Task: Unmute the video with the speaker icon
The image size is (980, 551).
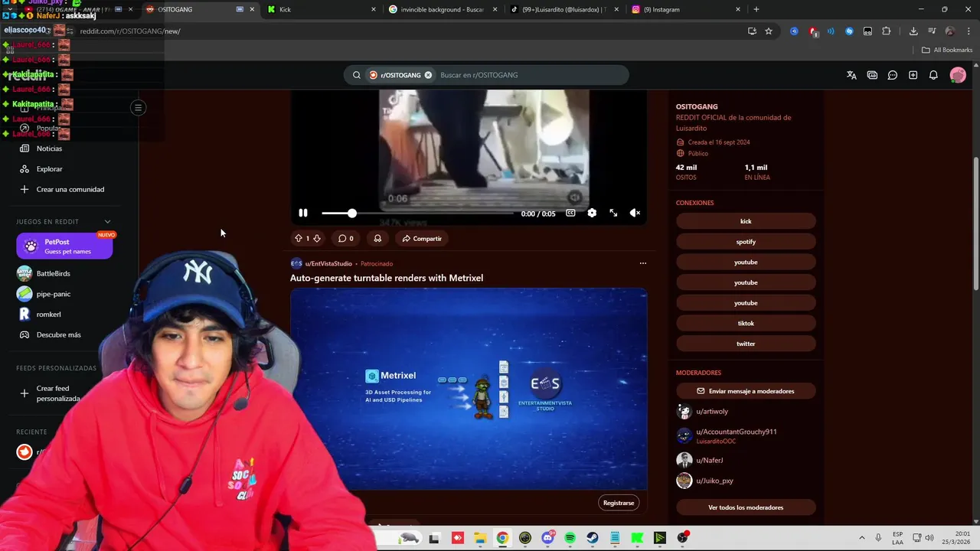Action: click(x=635, y=213)
